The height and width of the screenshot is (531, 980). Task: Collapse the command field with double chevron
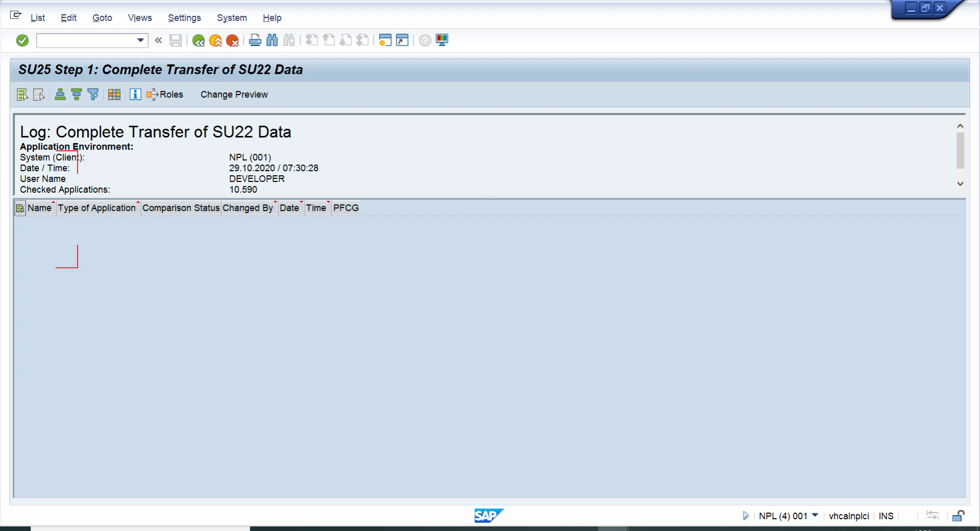(158, 40)
